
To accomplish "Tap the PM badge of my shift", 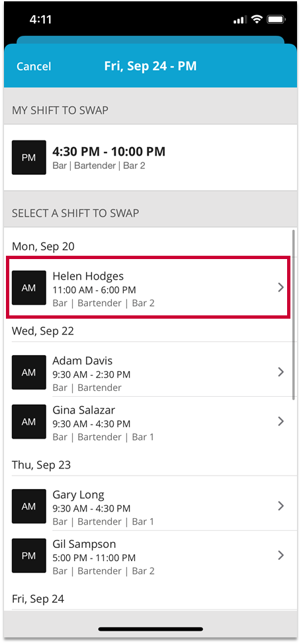I will pos(28,157).
